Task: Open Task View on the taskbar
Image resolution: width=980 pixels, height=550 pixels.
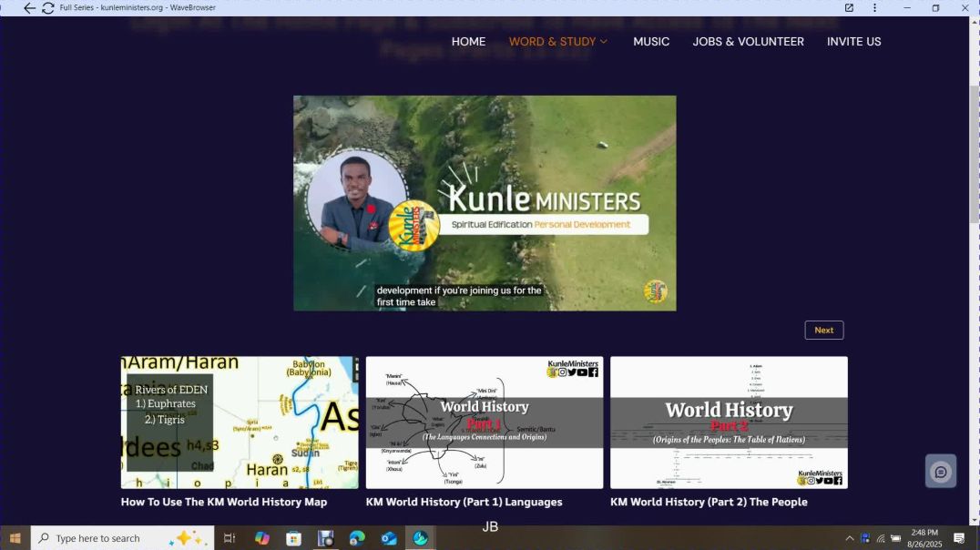Action: tap(230, 537)
